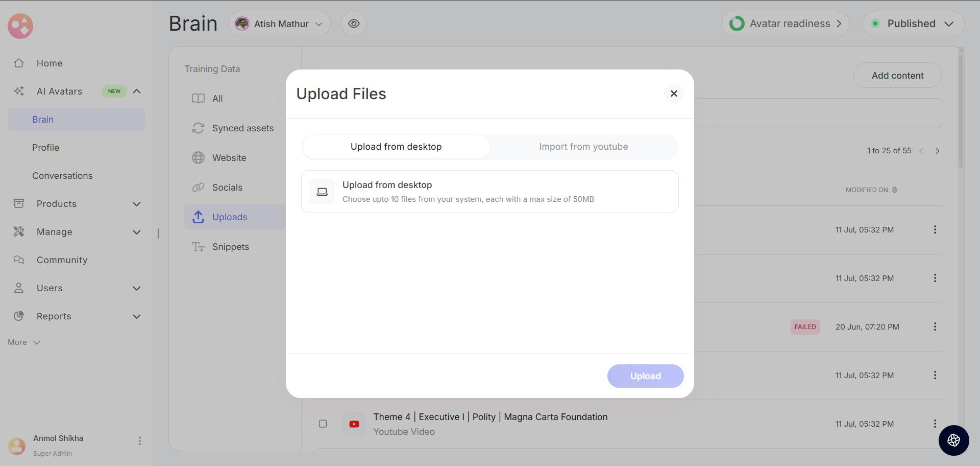
Task: Open the help widget icon at bottom right
Action: coord(953,440)
